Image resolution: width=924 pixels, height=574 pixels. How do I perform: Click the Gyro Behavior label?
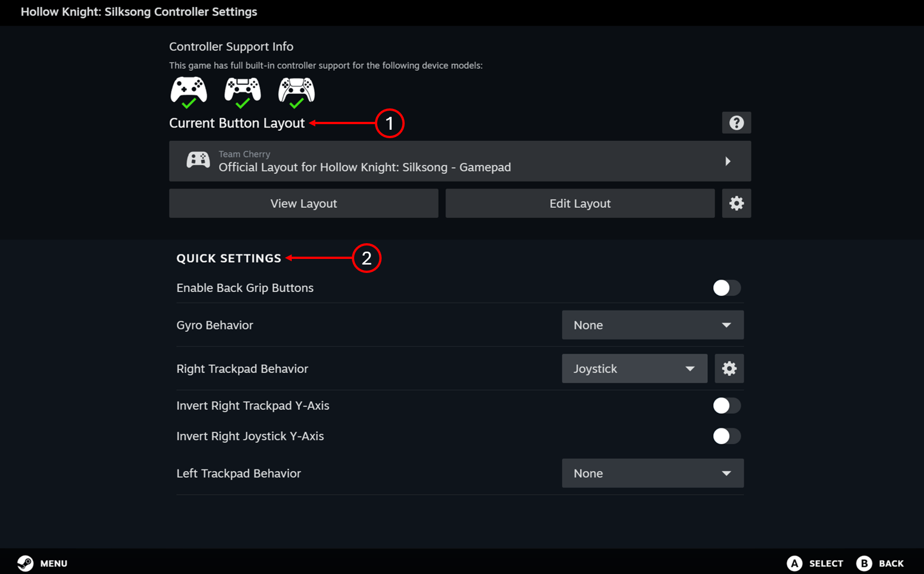pyautogui.click(x=215, y=325)
